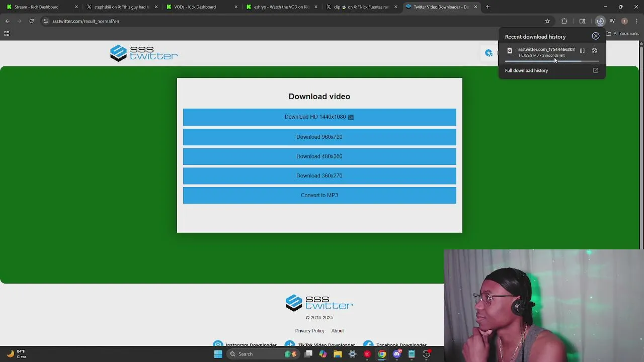Viewport: 644px width, 362px height.
Task: Click the Chrome downloads toolbar icon
Action: coord(600,21)
